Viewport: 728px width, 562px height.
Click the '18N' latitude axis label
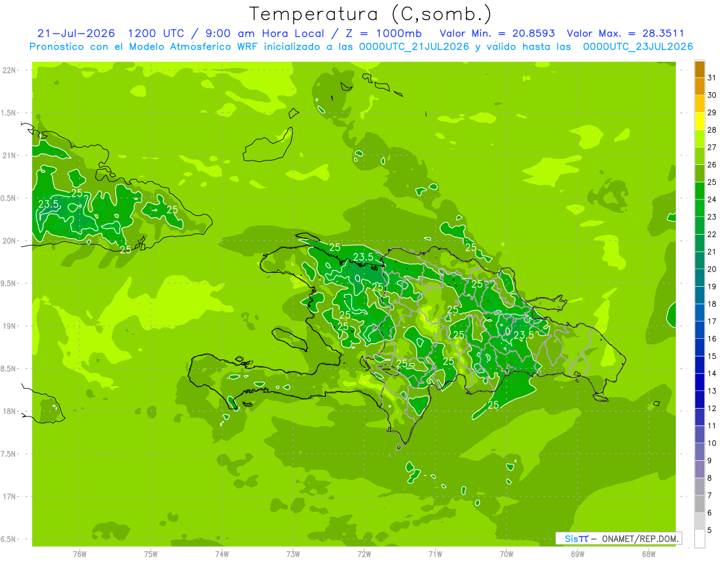point(10,412)
